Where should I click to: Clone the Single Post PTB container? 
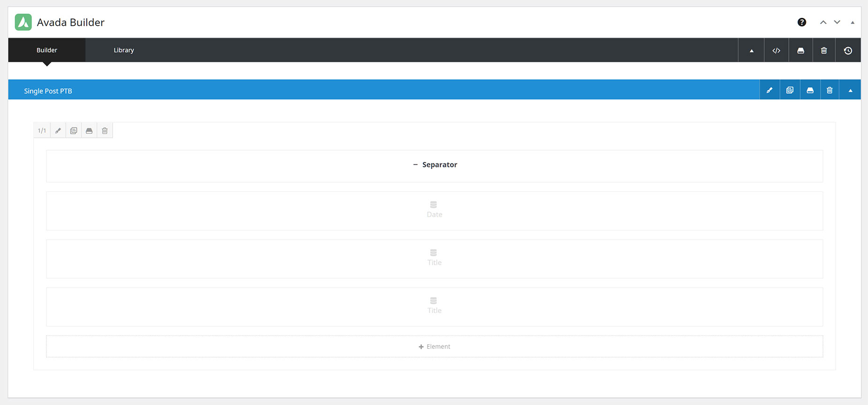[x=790, y=90]
